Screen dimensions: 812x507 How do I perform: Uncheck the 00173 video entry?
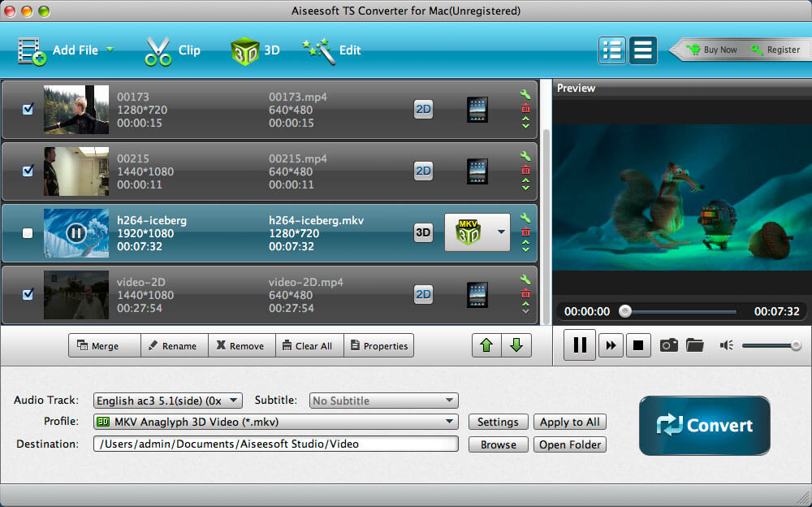tap(27, 110)
